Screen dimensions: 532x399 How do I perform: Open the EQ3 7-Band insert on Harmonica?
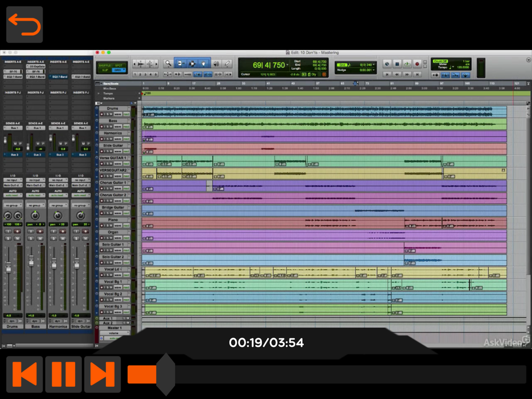[58, 77]
